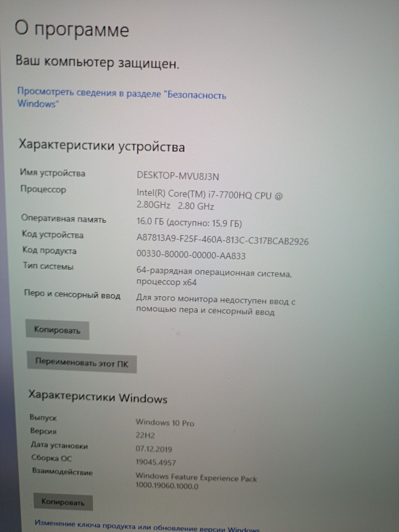The image size is (399, 532).
Task: Click the "Выпуск" label
Action: tap(43, 417)
